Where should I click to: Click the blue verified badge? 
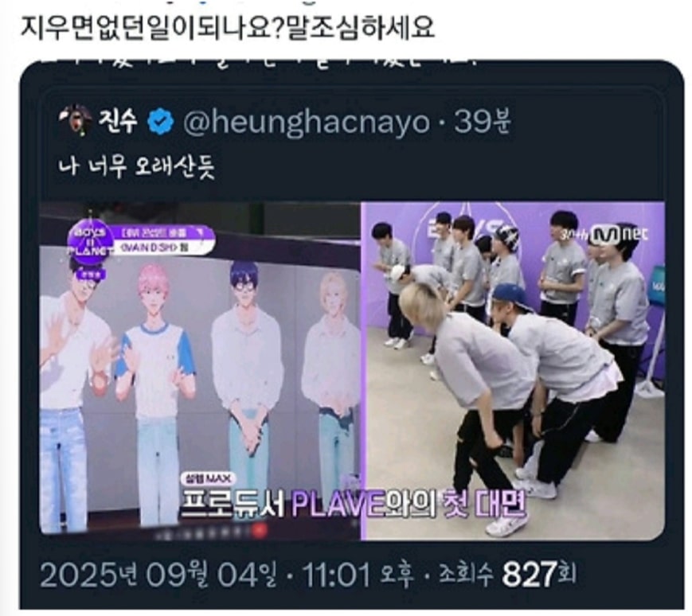(x=160, y=122)
